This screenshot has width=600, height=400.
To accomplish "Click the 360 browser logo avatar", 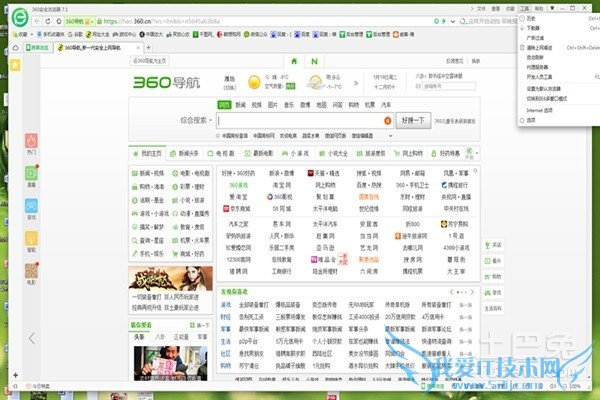I will click(x=20, y=17).
